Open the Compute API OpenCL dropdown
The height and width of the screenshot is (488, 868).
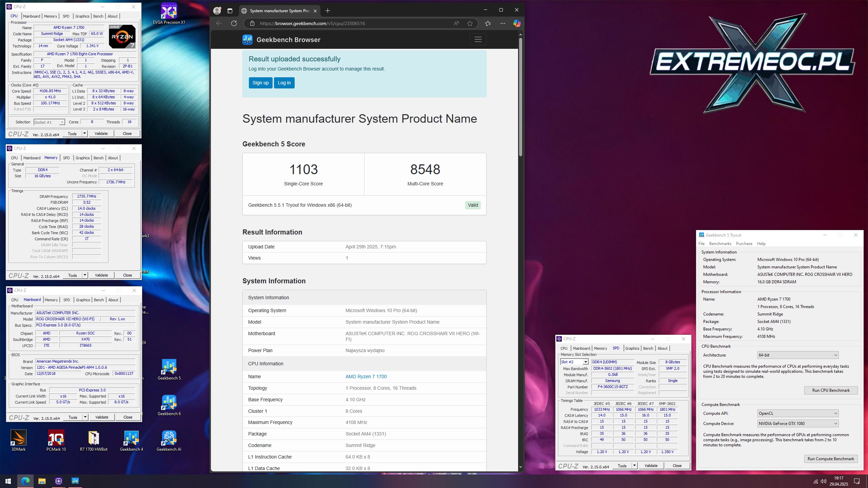click(x=798, y=413)
